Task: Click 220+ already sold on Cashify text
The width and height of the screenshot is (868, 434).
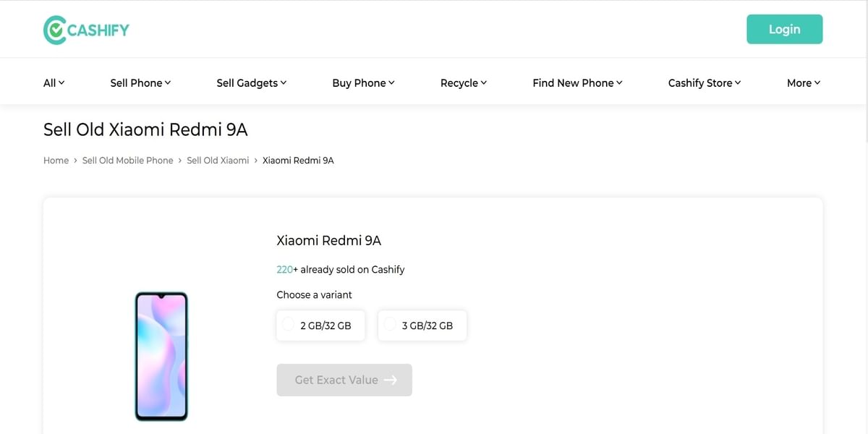Action: coord(341,269)
